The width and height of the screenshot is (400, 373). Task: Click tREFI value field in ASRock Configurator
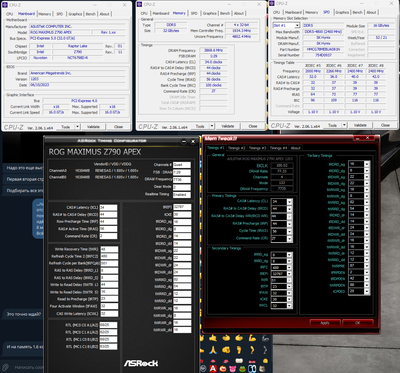182,207
